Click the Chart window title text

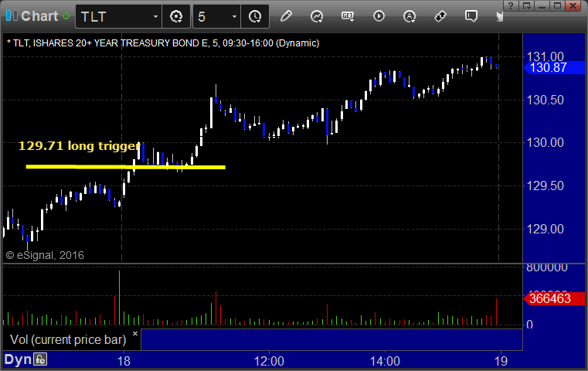click(x=39, y=16)
